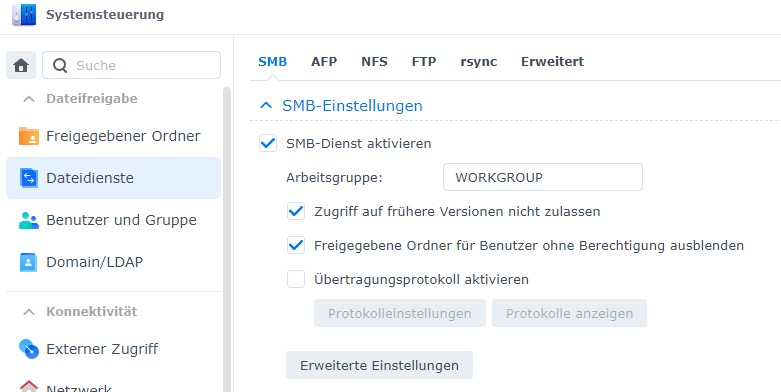Image resolution: width=781 pixels, height=392 pixels.
Task: Enable Übertragungsprotokoll aktivieren checkbox
Action: pos(296,279)
